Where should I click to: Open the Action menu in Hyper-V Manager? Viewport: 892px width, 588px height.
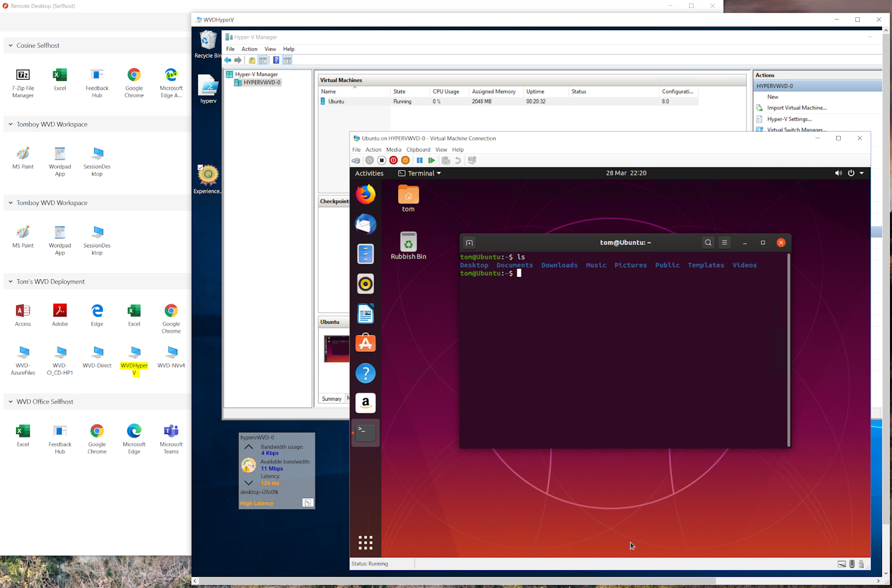pos(249,49)
